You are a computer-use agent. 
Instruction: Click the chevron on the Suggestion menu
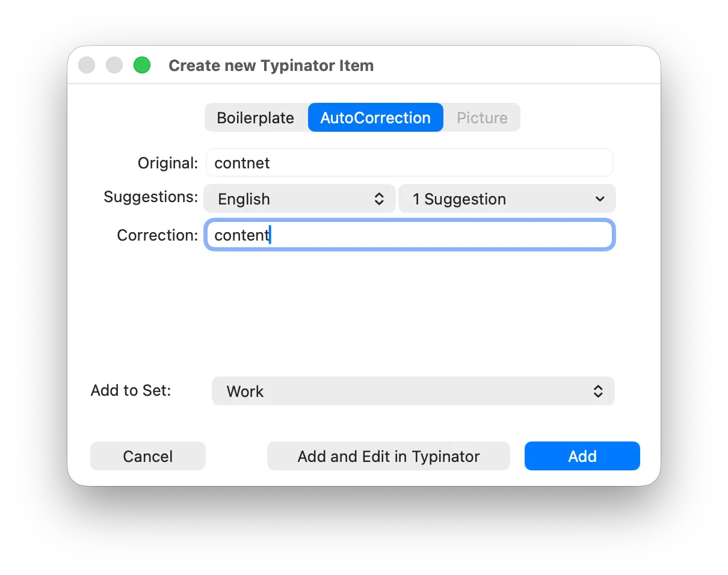click(600, 198)
